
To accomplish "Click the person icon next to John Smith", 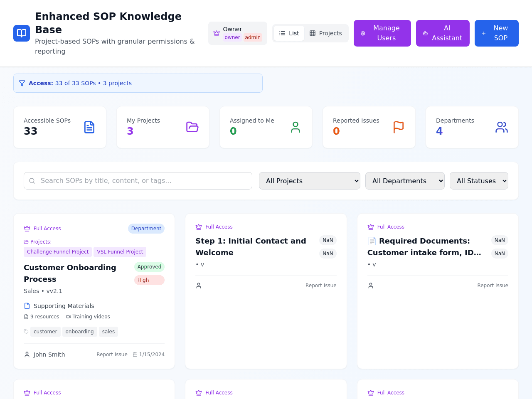I will coord(27,355).
